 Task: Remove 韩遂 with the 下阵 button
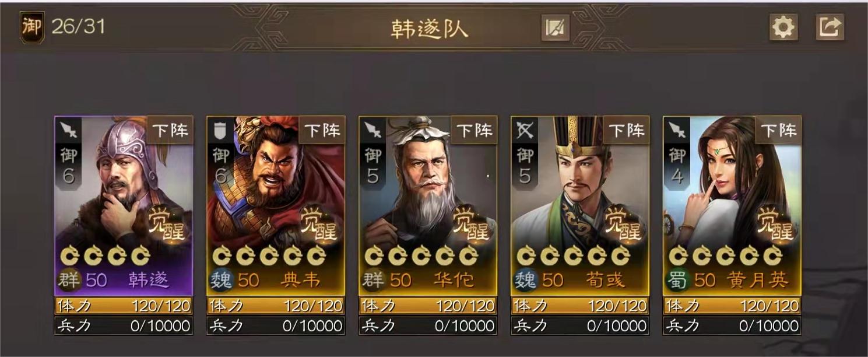point(170,130)
